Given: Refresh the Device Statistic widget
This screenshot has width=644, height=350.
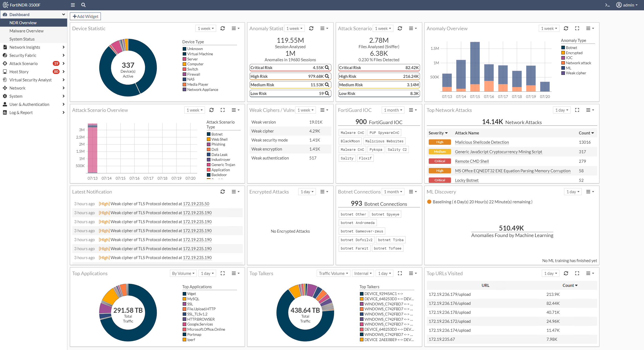Looking at the screenshot, I should [223, 28].
